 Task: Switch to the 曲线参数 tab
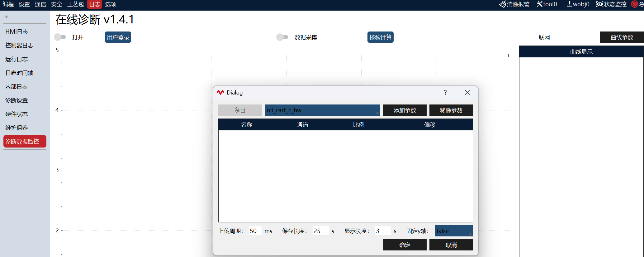(622, 37)
